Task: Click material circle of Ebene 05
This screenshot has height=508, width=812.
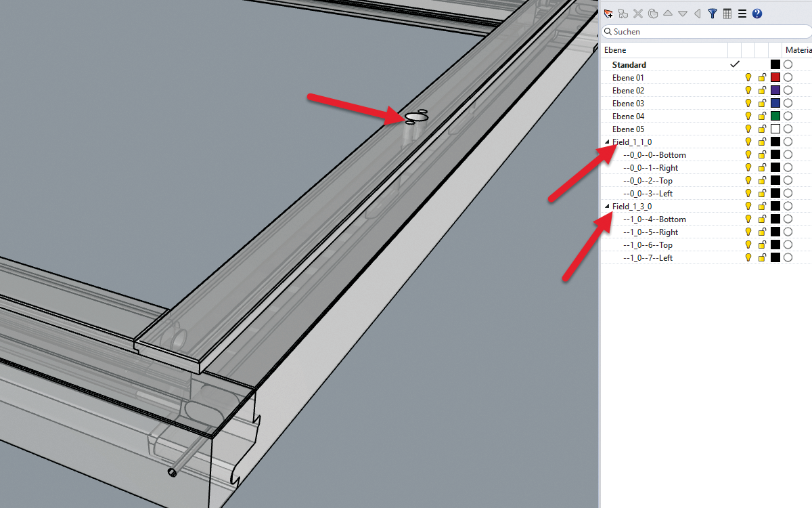Action: 788,129
